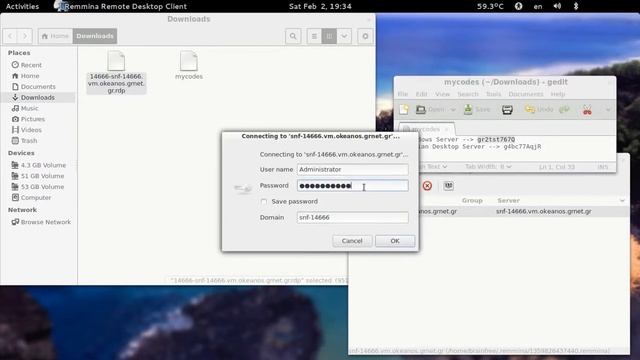Image resolution: width=640 pixels, height=360 pixels.
Task: Select Videos in Places sidebar
Action: coord(31,130)
